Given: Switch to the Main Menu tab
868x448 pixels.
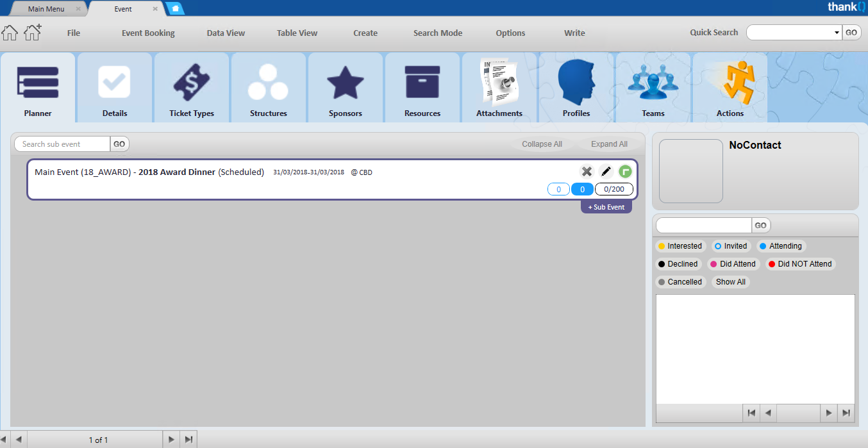Looking at the screenshot, I should pyautogui.click(x=46, y=9).
